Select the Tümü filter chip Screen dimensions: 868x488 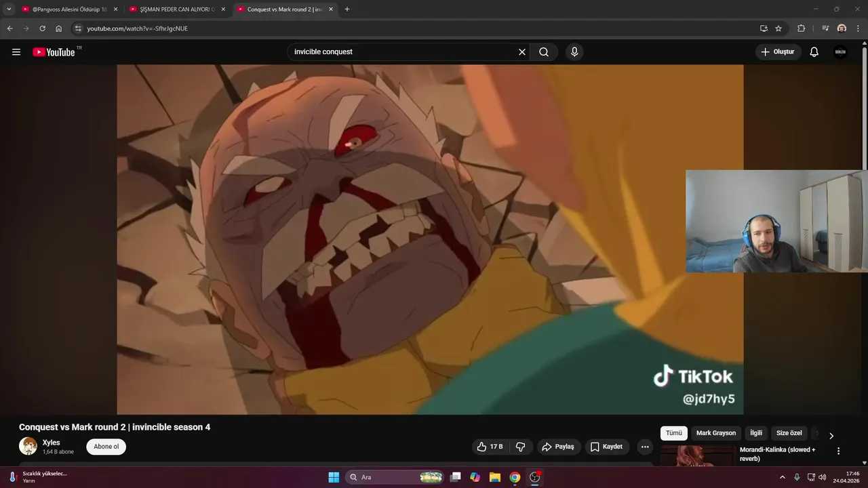point(673,433)
